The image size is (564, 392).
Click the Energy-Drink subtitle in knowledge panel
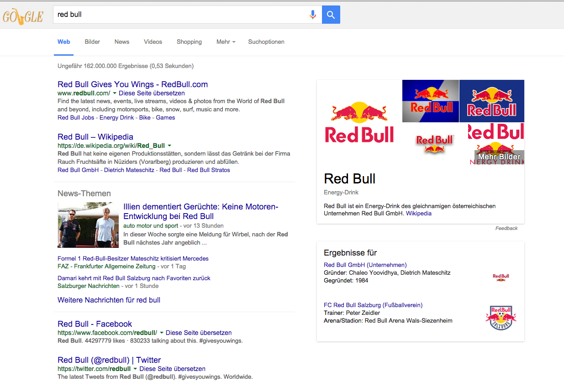(341, 193)
